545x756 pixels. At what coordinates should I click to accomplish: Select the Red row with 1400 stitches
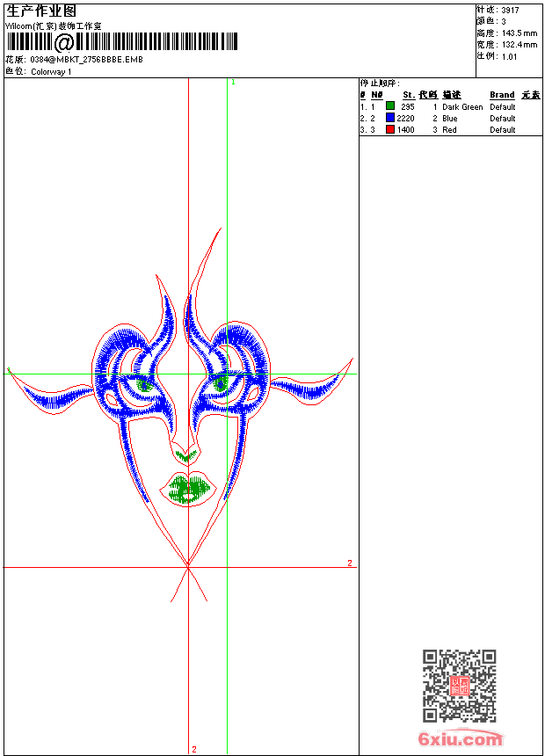click(450, 129)
